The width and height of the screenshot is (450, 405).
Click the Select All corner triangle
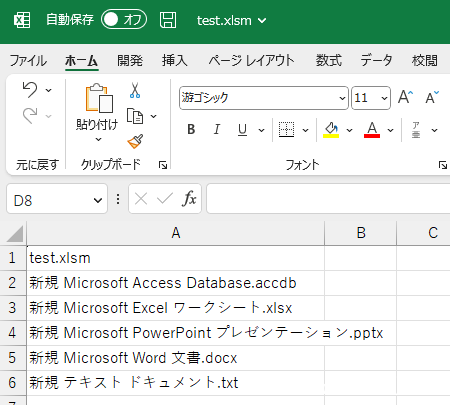[14, 233]
